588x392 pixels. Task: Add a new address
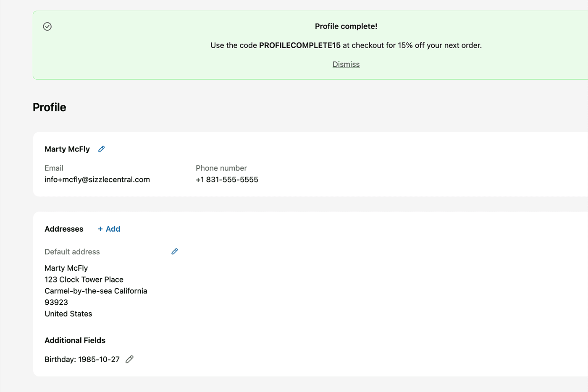point(109,229)
